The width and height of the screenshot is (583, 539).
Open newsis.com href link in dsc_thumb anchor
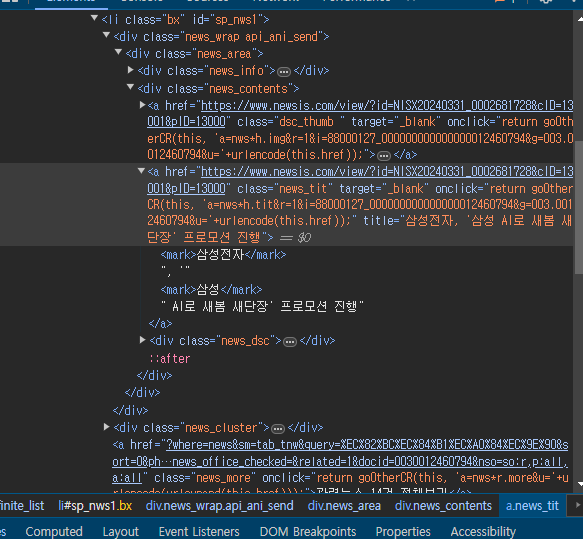[x=387, y=106]
